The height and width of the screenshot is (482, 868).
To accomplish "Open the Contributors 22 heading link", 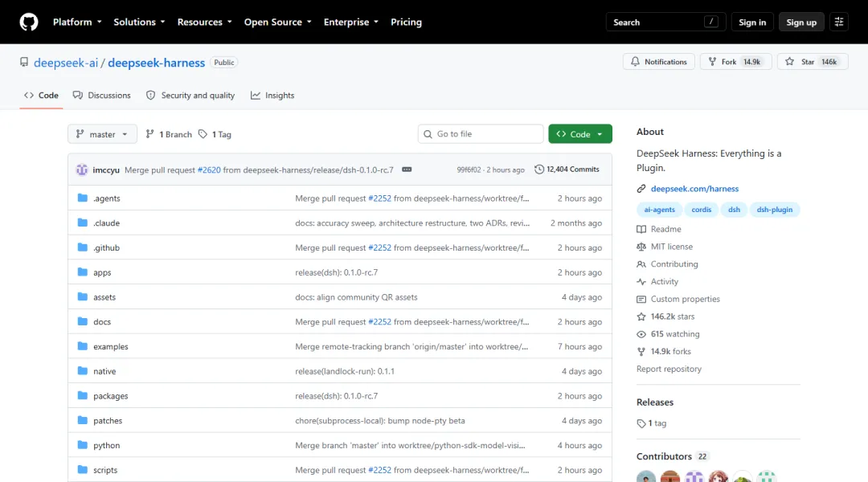I will click(673, 456).
